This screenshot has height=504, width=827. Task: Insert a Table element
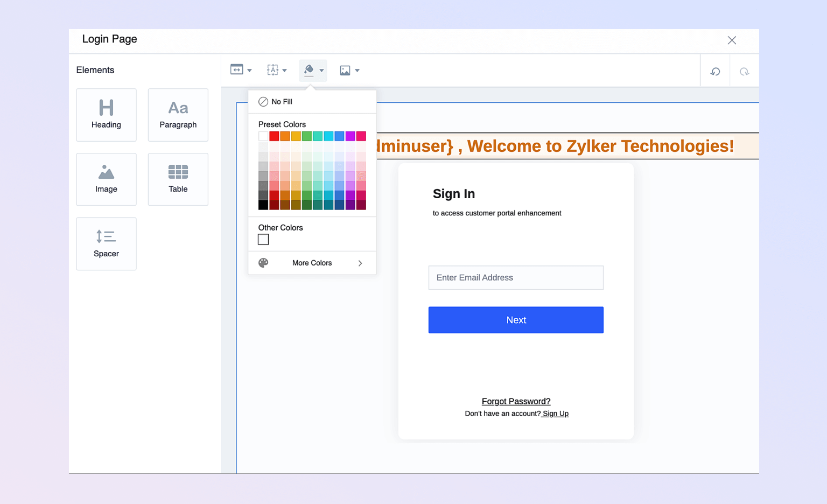[178, 179]
